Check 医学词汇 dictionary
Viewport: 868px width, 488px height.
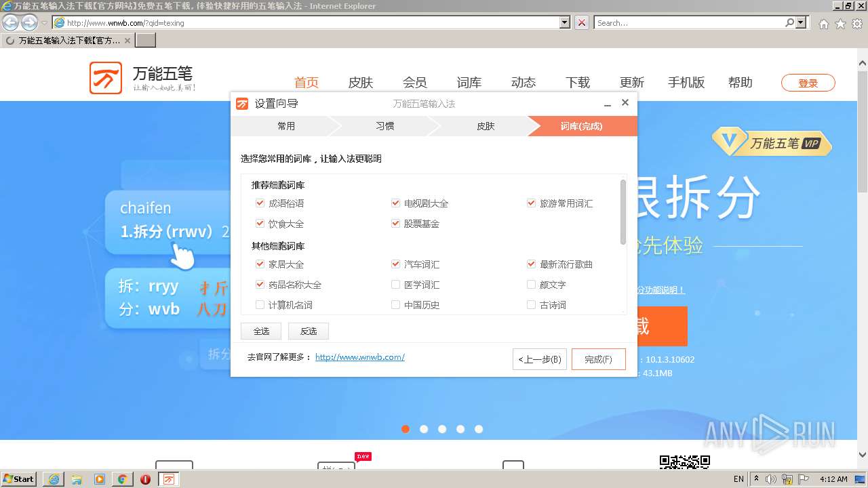pos(395,285)
